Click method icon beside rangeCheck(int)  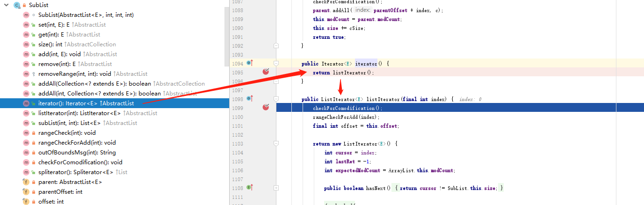point(26,133)
